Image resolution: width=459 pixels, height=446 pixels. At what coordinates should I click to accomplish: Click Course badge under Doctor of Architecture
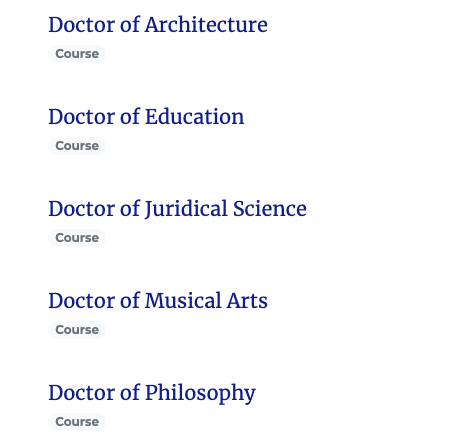[77, 54]
